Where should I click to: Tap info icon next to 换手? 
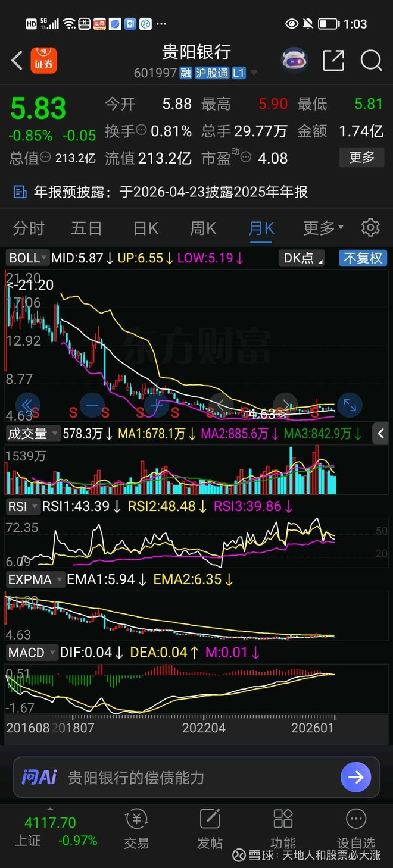coord(142,130)
